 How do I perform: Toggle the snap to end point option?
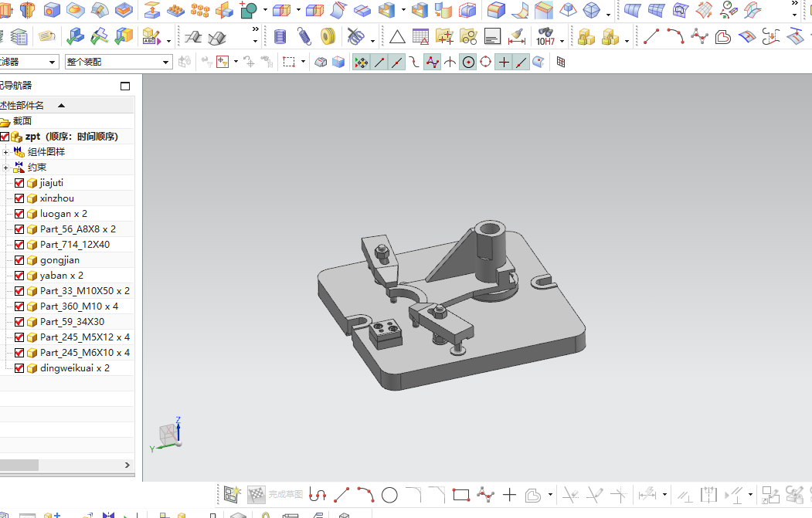[379, 62]
